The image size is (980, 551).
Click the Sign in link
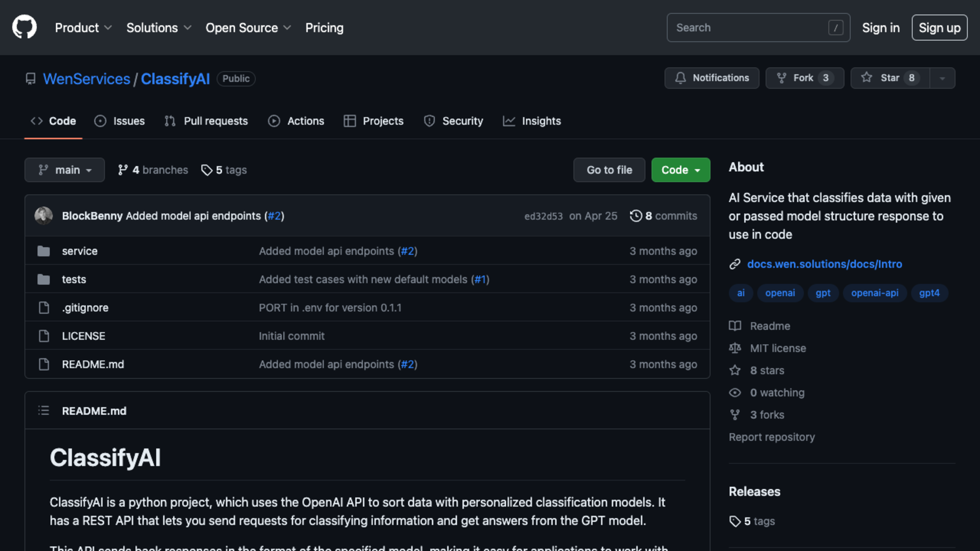(x=881, y=28)
